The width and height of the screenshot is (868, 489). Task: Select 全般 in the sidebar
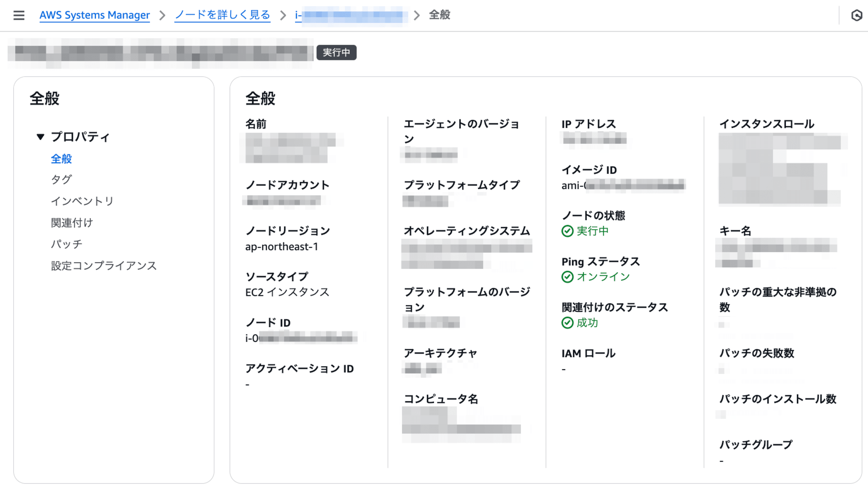coord(61,159)
